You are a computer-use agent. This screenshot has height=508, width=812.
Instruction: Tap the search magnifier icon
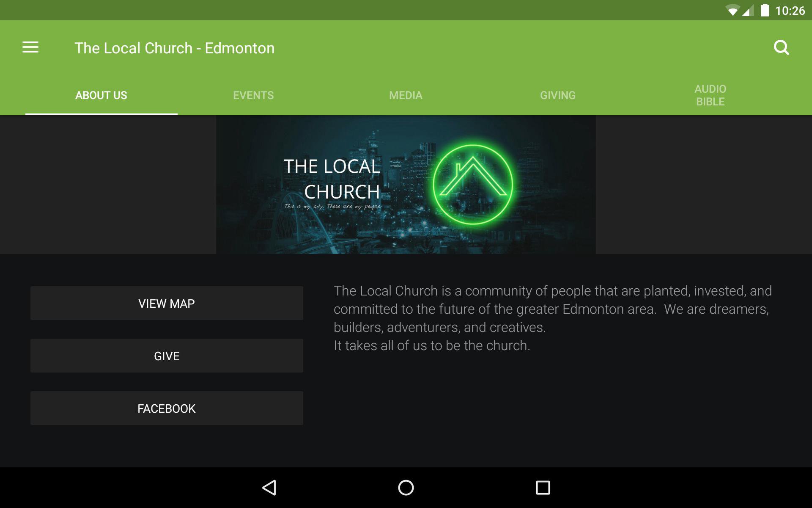(x=781, y=47)
